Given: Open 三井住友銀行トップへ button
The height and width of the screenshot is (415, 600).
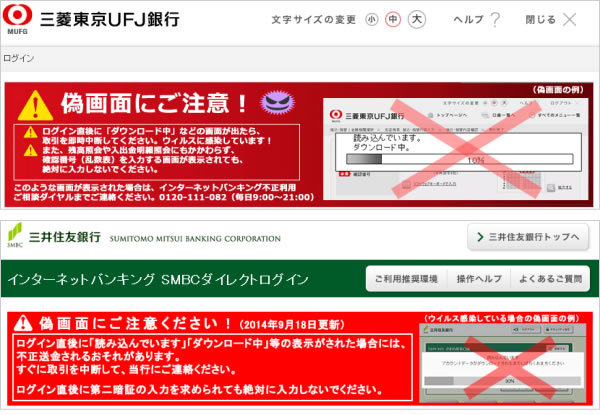Looking at the screenshot, I should (x=528, y=237).
